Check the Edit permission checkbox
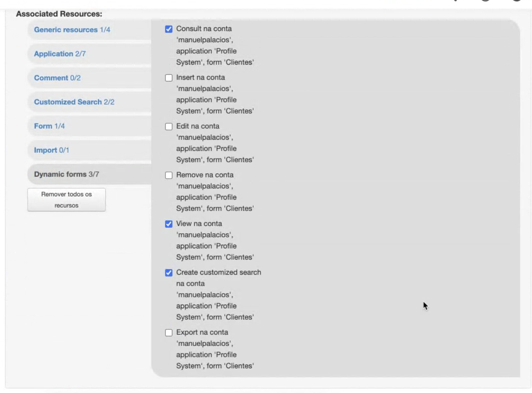 169,127
